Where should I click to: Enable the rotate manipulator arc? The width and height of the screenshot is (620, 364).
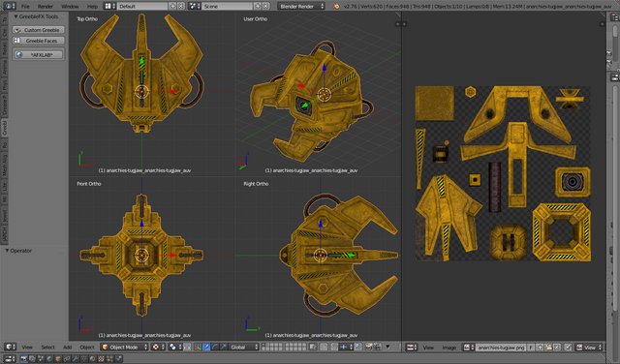coord(215,347)
